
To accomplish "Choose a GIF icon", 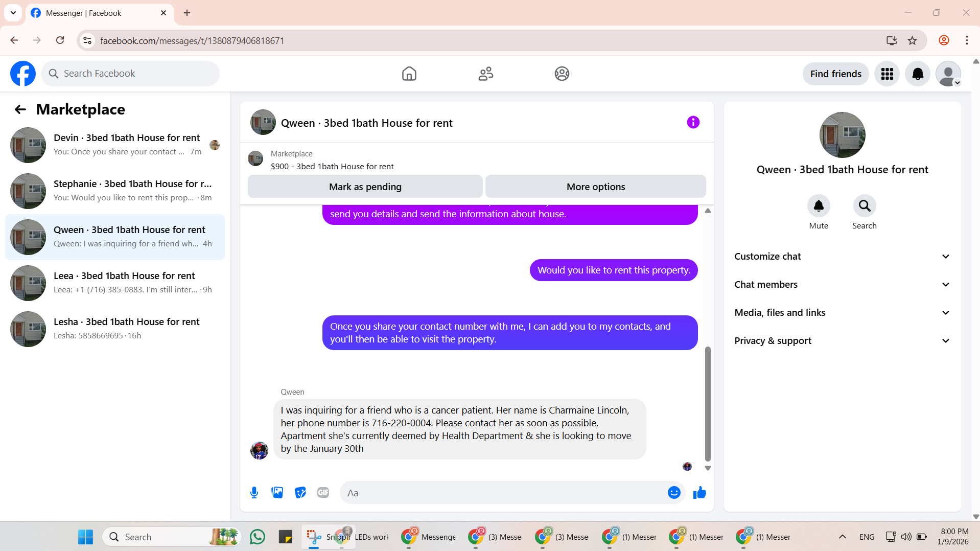I will (323, 493).
